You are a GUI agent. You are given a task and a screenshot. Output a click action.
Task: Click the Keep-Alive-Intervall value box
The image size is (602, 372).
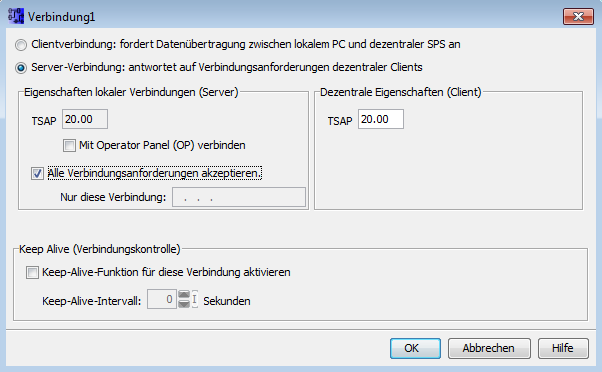(x=162, y=299)
